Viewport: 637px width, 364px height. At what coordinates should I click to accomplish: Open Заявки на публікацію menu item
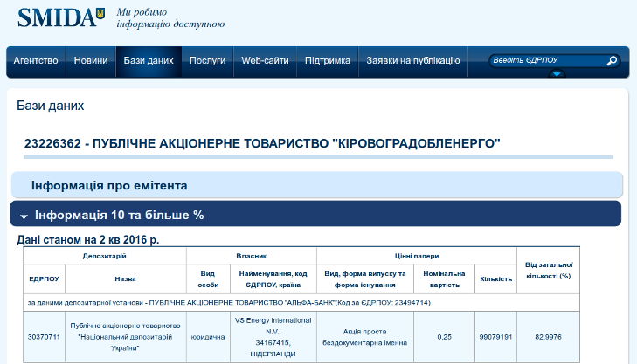pos(413,61)
